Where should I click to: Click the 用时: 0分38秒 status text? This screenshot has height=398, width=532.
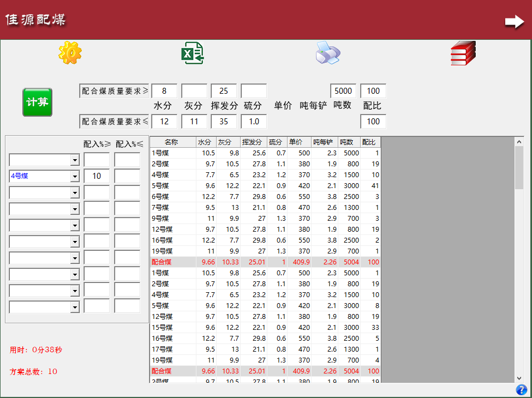pyautogui.click(x=35, y=350)
